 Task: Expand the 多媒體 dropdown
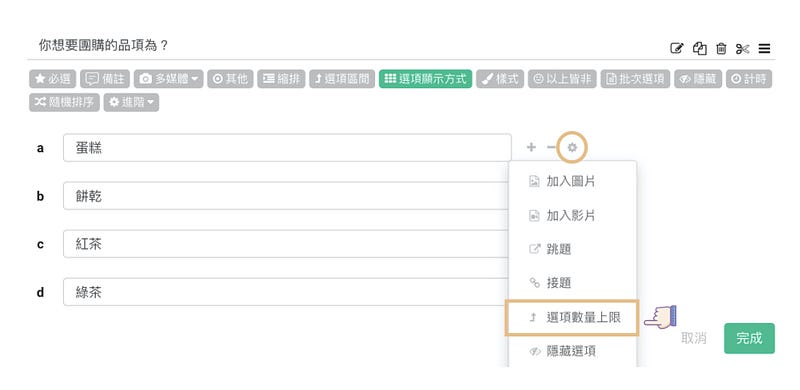[168, 79]
